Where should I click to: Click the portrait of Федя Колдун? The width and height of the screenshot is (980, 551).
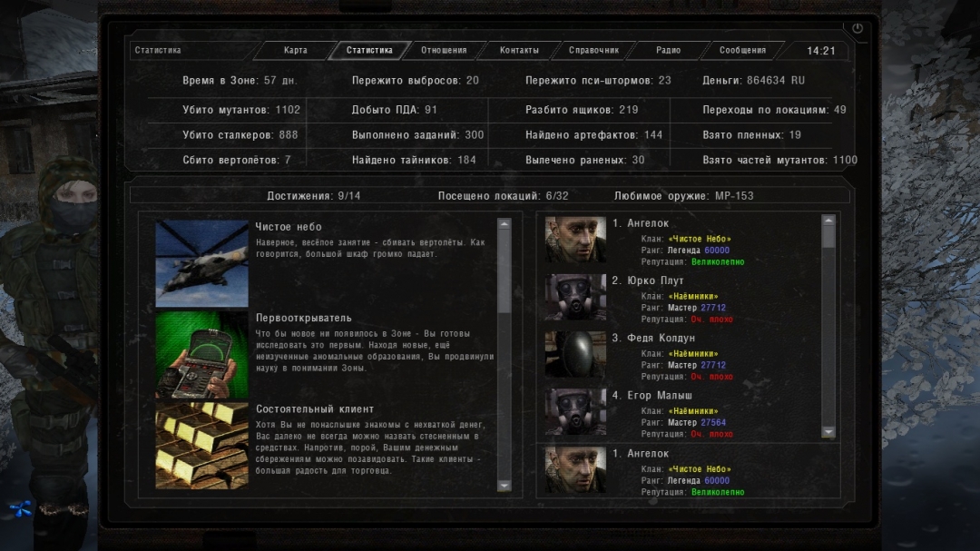coord(575,355)
